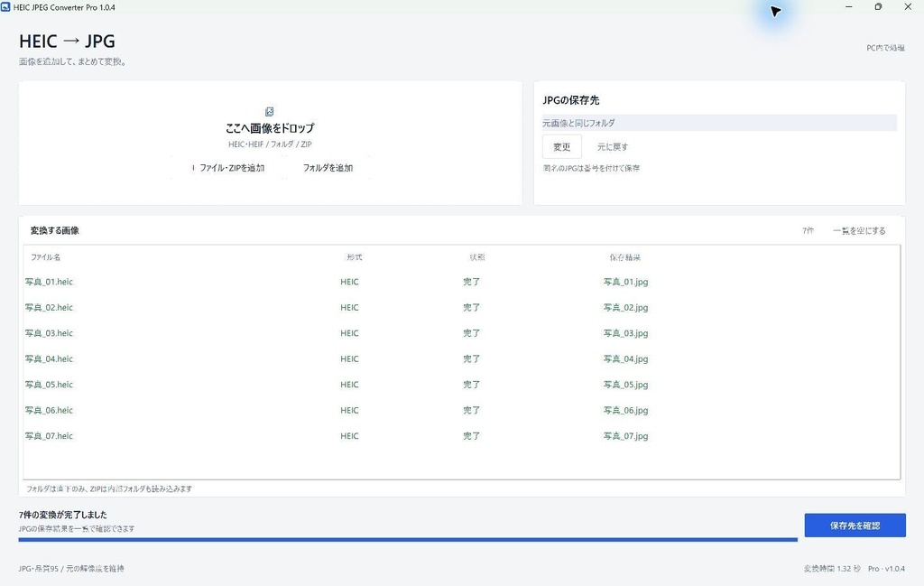
Task: Click the blue conversion progress bar
Action: (408, 539)
